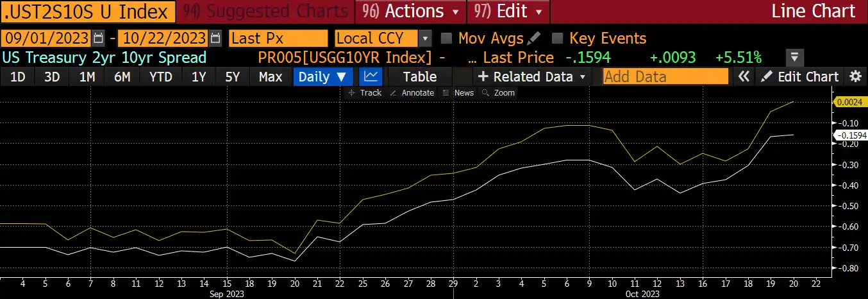Click the double left chevron icon

click(x=744, y=77)
